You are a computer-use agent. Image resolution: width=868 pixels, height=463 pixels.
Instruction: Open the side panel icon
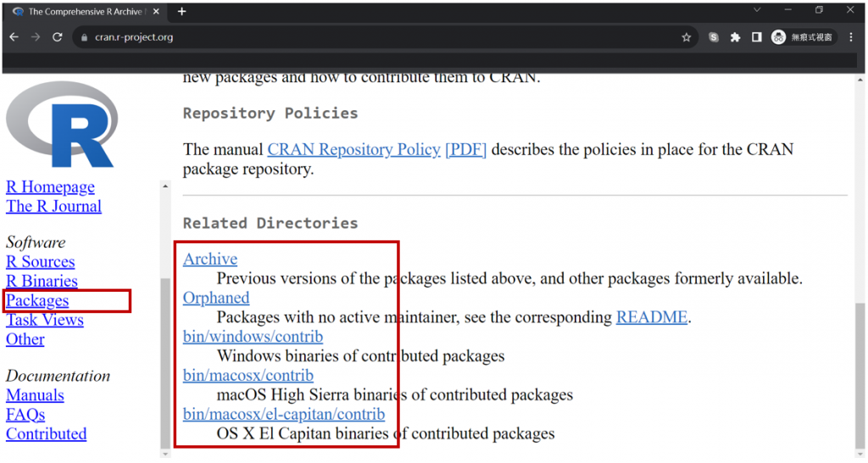[756, 37]
